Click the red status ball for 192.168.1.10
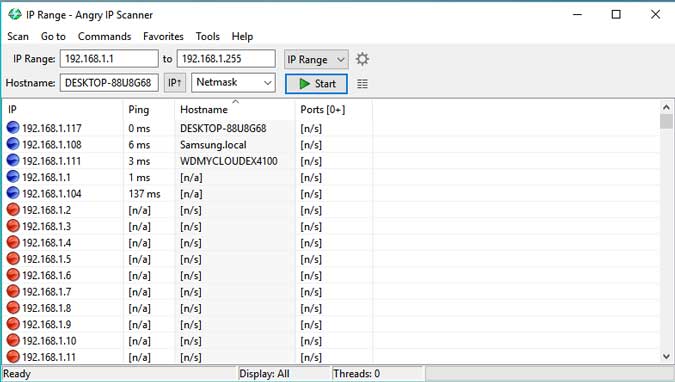Screen dimensions: 675x382 [13, 340]
